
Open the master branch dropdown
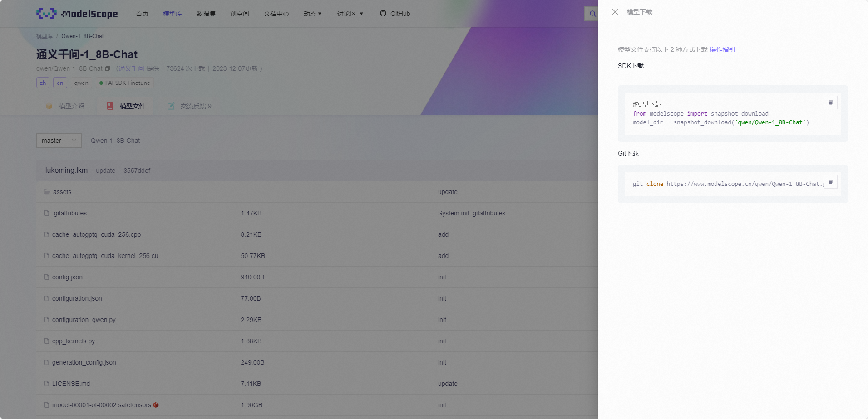click(59, 141)
